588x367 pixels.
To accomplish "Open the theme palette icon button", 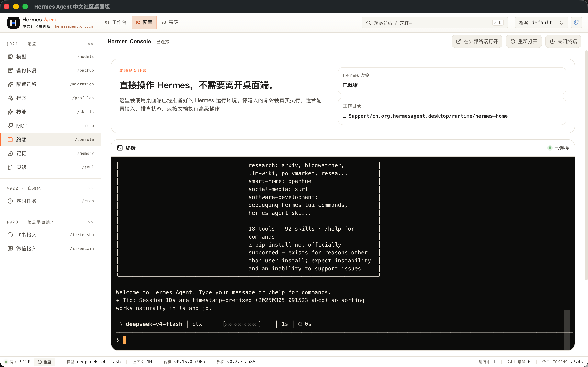I will pyautogui.click(x=576, y=23).
